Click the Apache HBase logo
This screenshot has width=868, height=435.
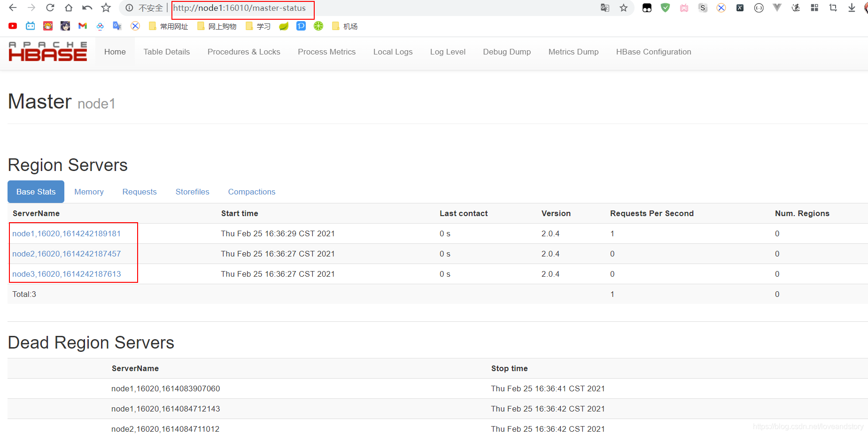click(48, 52)
